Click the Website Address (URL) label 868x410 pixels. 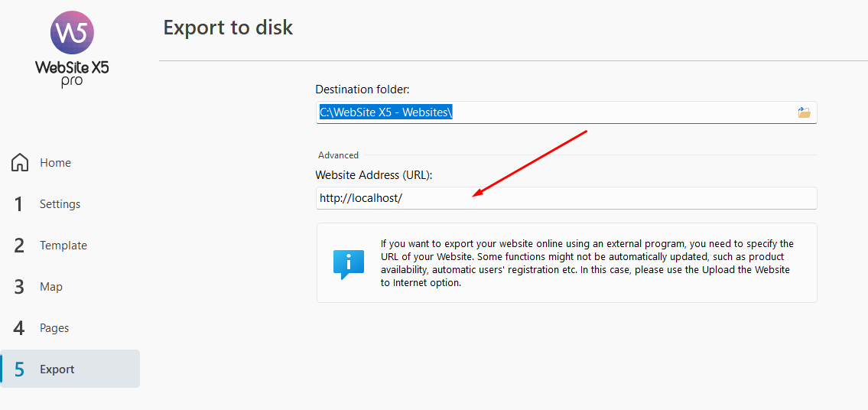(x=374, y=175)
